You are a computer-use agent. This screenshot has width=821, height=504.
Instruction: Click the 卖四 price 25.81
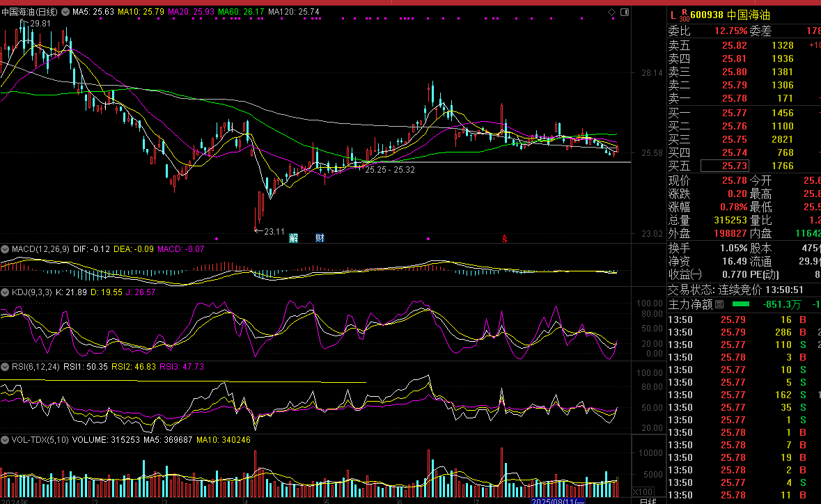(x=734, y=58)
